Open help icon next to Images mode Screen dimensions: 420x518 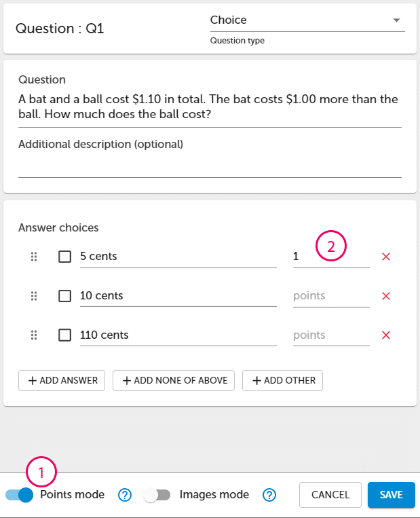[x=269, y=495]
